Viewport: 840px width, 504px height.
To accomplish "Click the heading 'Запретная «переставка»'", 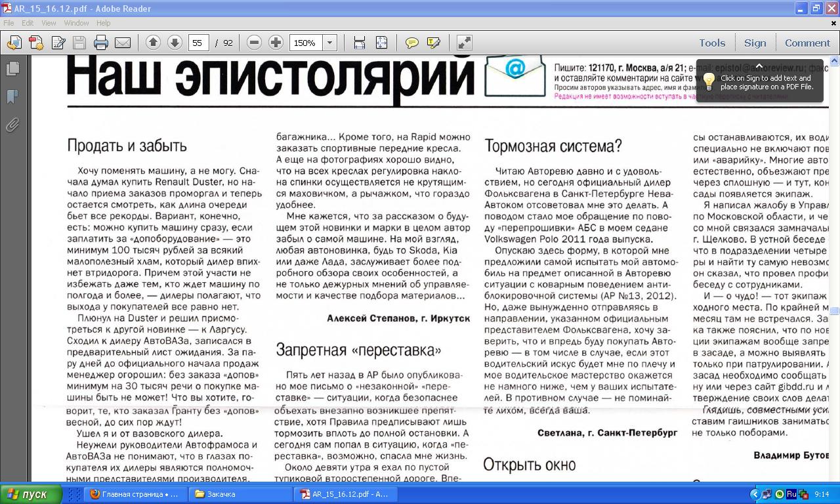I will pos(358,350).
